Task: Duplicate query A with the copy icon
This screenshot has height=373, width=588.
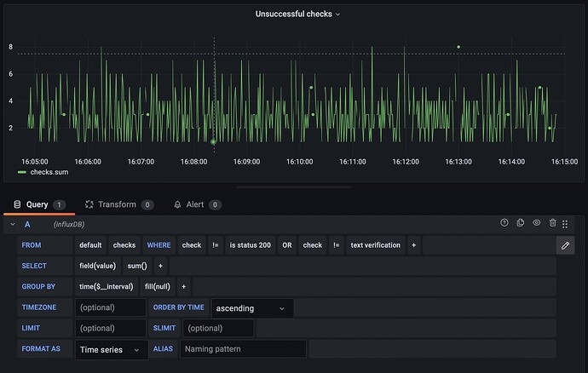Action: [521, 223]
